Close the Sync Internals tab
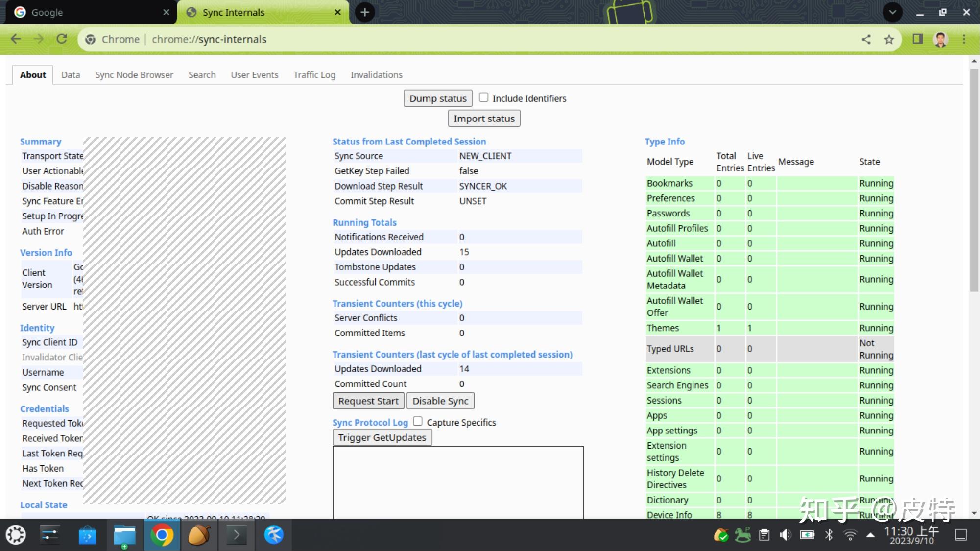980x551 pixels. click(x=337, y=12)
